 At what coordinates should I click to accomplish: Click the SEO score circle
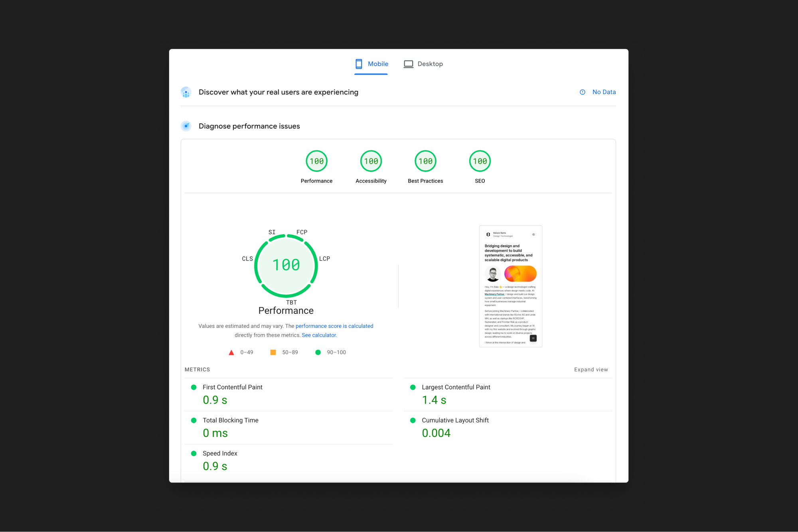(480, 161)
